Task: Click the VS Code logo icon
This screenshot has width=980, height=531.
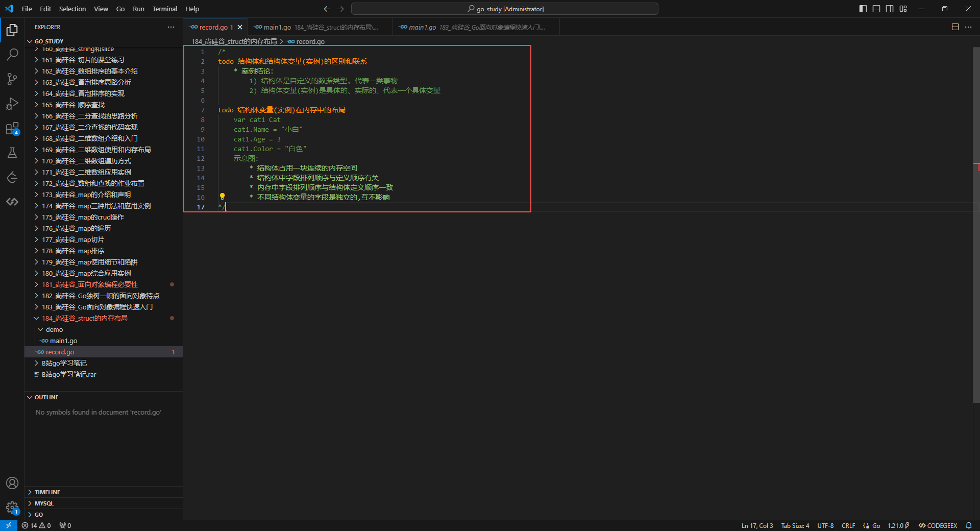Action: point(9,9)
